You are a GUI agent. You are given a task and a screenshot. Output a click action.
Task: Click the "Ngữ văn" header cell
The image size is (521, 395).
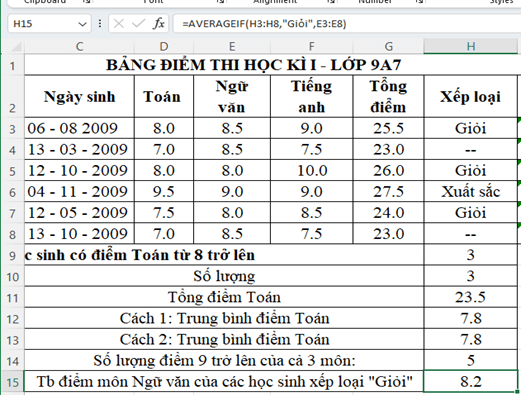pos(232,96)
